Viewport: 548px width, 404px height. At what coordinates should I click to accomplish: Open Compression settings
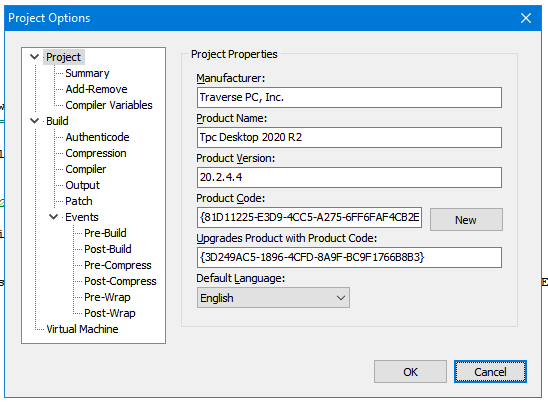[96, 153]
